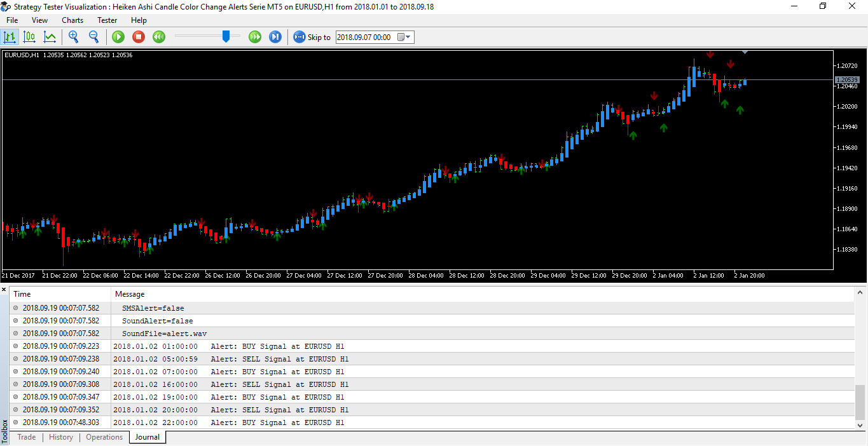
Task: Click the Time column header
Action: (x=61, y=294)
